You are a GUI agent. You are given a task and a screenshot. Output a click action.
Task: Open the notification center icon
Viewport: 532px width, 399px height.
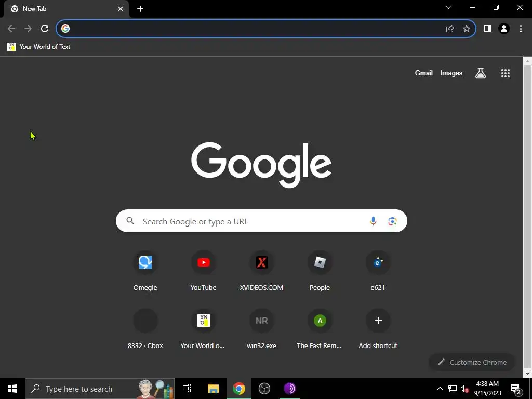pos(516,389)
